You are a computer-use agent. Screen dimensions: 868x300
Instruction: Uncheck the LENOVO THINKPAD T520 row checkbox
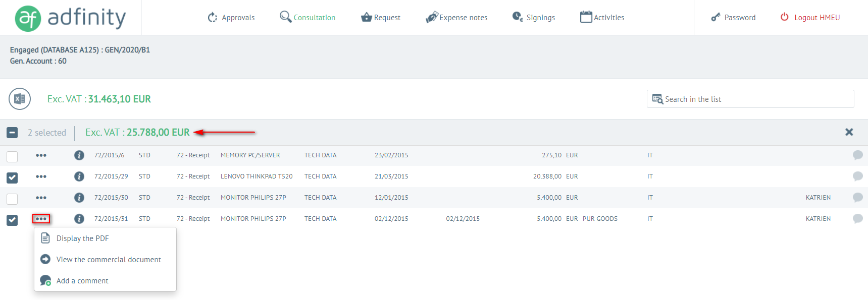pos(12,177)
